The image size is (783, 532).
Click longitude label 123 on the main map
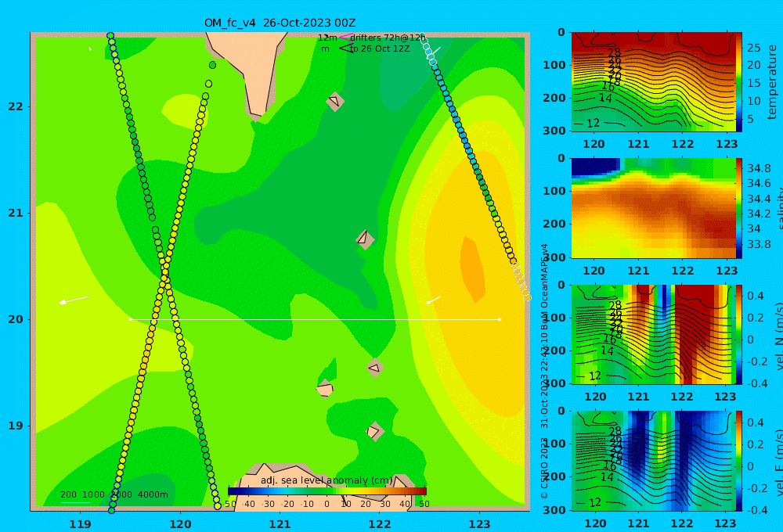(479, 524)
